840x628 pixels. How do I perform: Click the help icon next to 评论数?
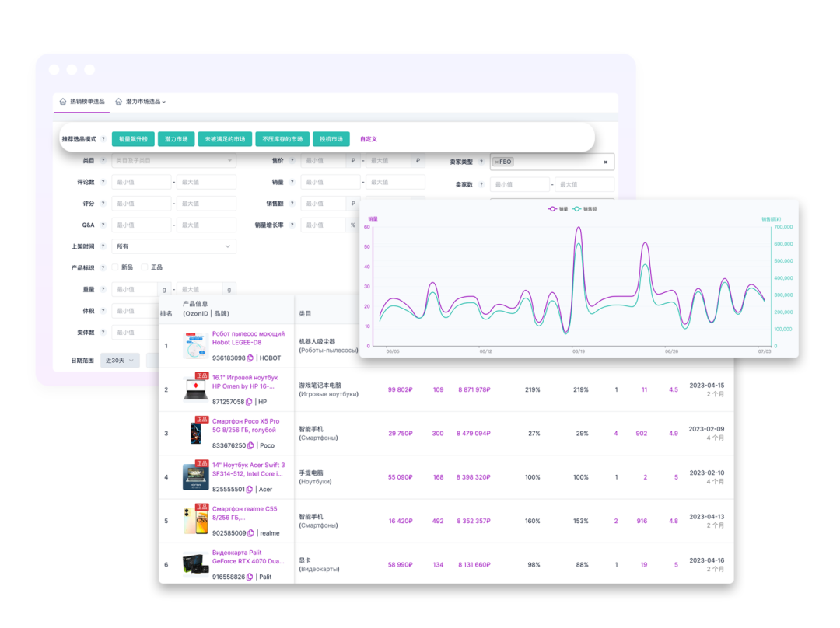pyautogui.click(x=103, y=182)
